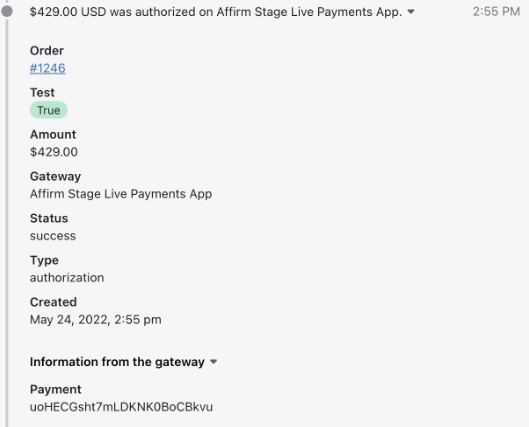Click the May 24, 2022 created date
This screenshot has height=427, width=529.
(x=95, y=320)
